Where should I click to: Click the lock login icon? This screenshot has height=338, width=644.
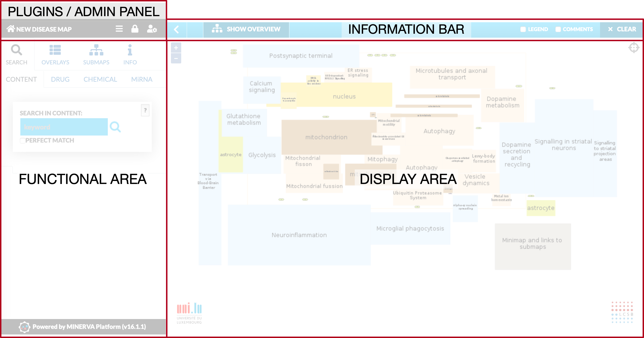(135, 29)
